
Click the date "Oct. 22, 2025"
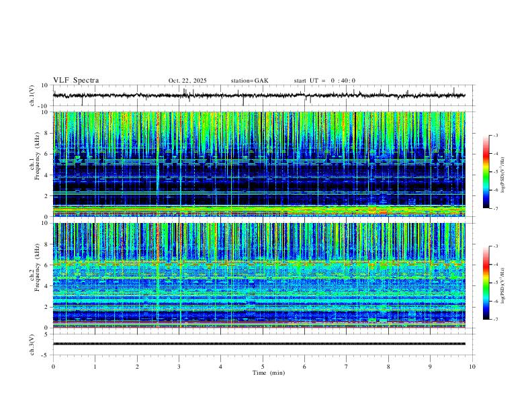(x=187, y=81)
